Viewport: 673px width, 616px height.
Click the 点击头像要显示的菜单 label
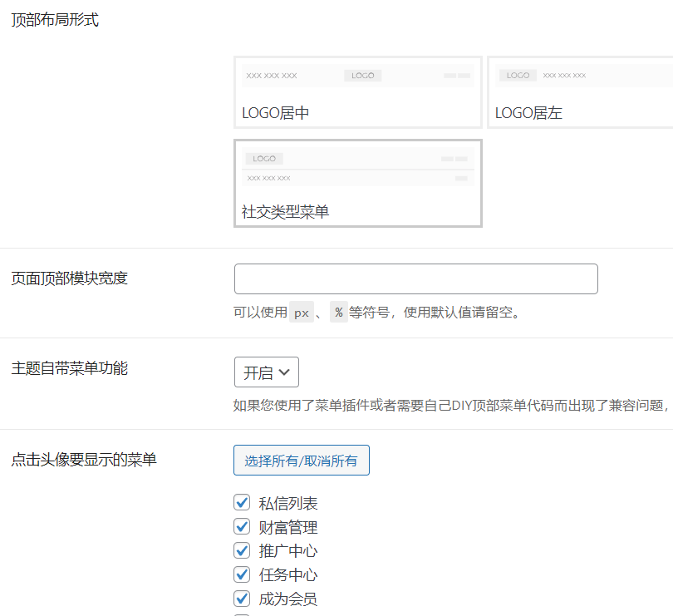(x=84, y=460)
